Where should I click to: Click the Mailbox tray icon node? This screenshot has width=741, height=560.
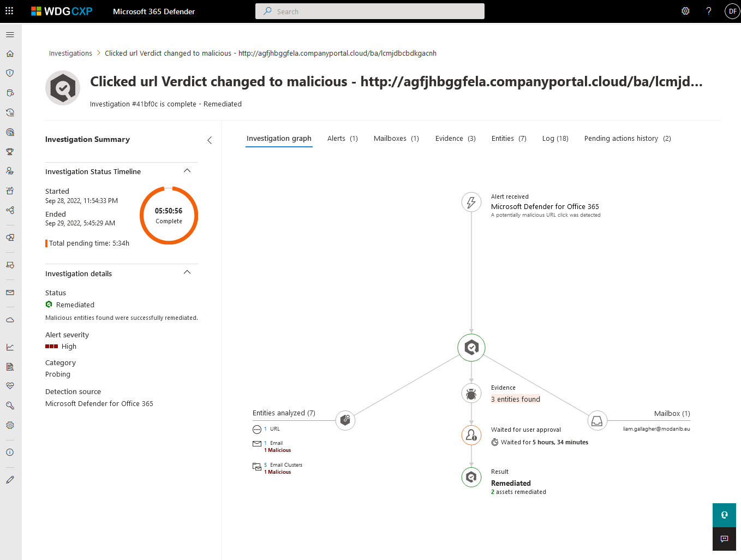(597, 421)
